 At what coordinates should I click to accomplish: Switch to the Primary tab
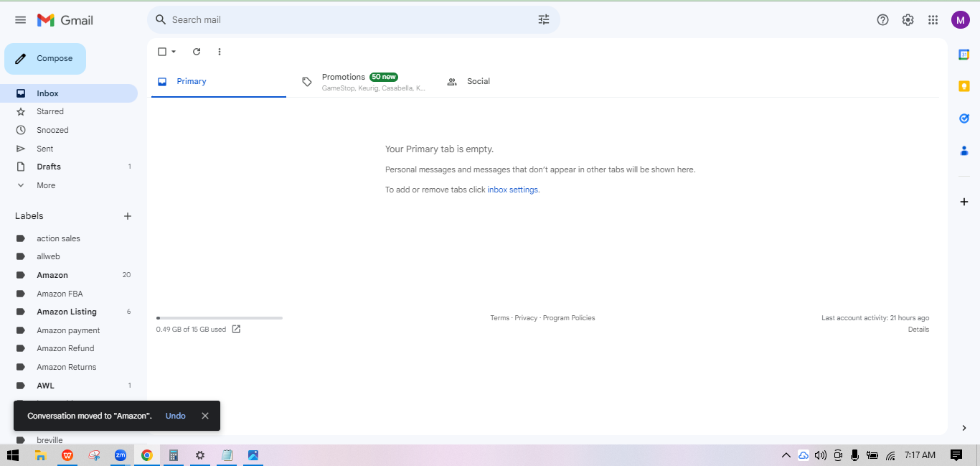click(219, 82)
